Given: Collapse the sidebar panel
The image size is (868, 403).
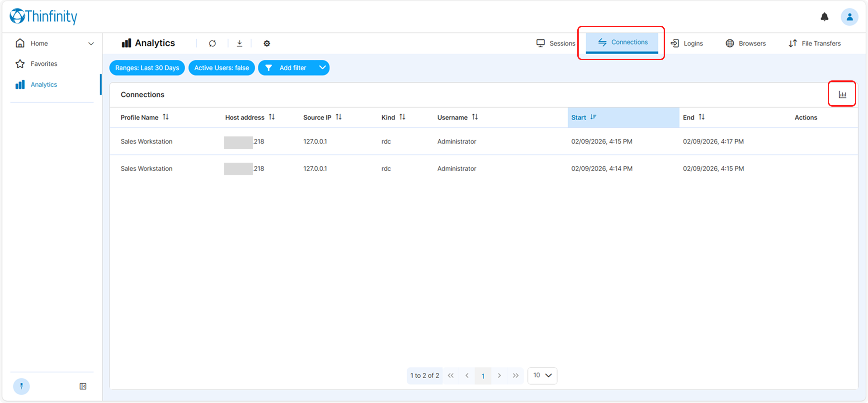Looking at the screenshot, I should [x=83, y=386].
